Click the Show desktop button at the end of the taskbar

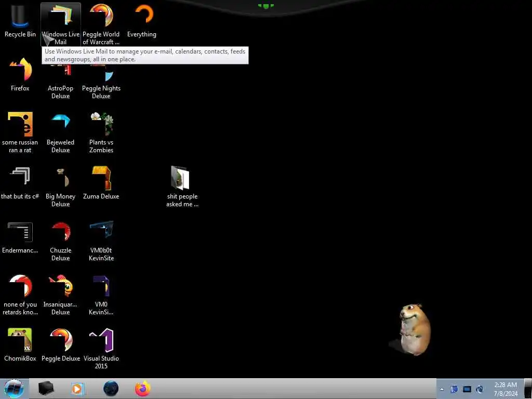pyautogui.click(x=528, y=389)
